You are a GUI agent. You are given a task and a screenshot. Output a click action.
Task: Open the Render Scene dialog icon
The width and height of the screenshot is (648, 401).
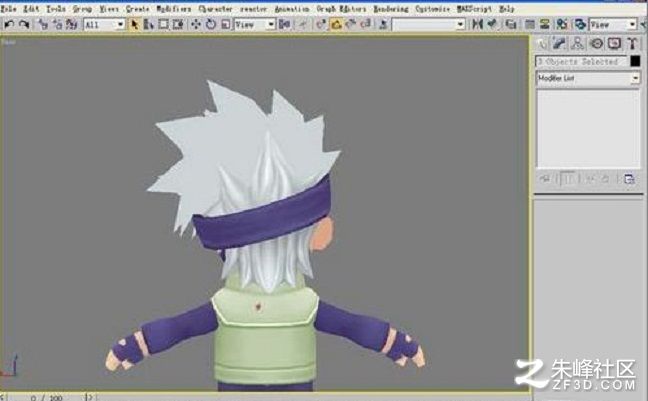click(x=580, y=25)
